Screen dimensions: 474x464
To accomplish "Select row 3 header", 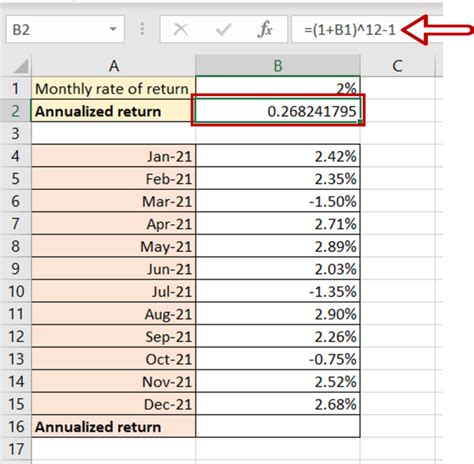I will pyautogui.click(x=16, y=133).
